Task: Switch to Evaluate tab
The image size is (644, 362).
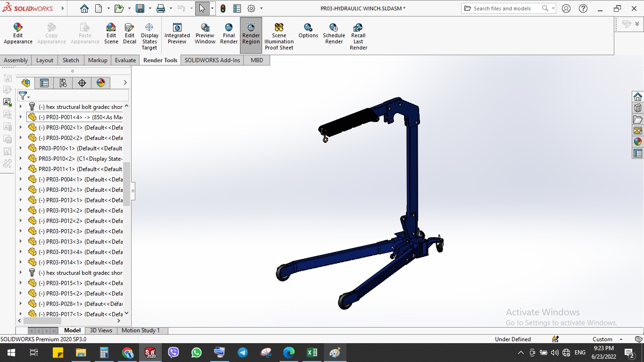Action: [125, 60]
